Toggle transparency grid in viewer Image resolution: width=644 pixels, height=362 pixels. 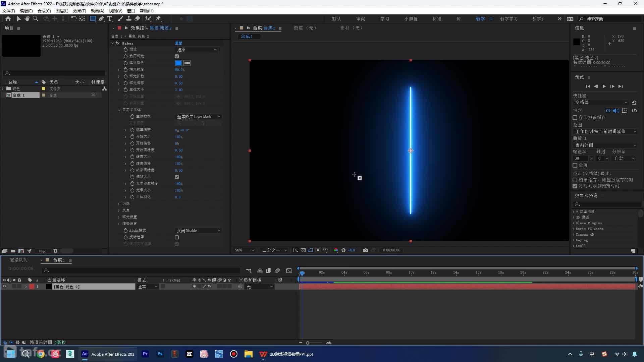pyautogui.click(x=303, y=250)
